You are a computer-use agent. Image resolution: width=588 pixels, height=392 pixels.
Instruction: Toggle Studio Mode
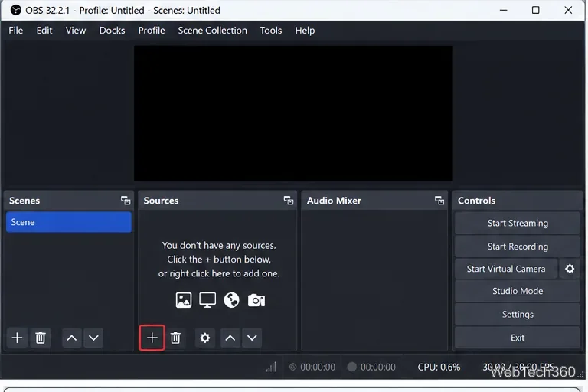(x=518, y=291)
